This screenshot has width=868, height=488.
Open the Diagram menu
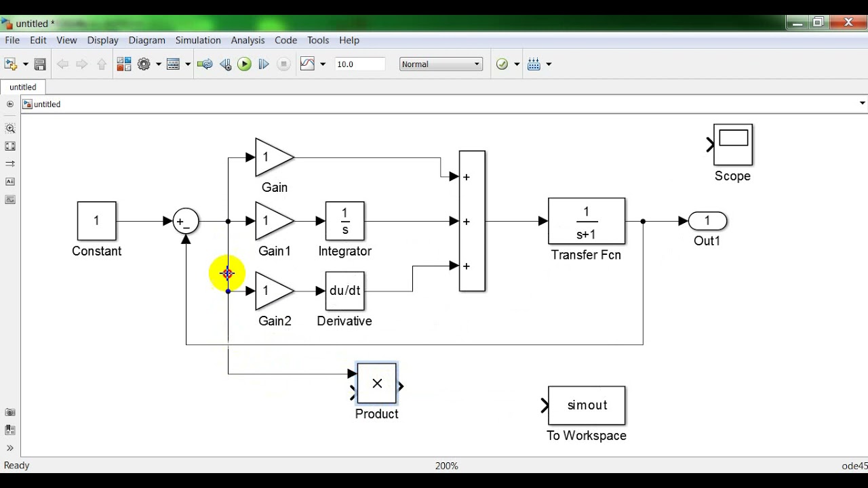tap(147, 41)
